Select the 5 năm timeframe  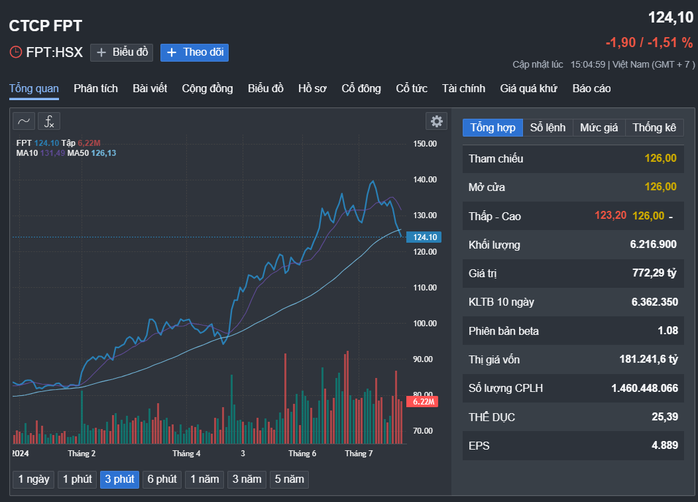click(x=289, y=479)
